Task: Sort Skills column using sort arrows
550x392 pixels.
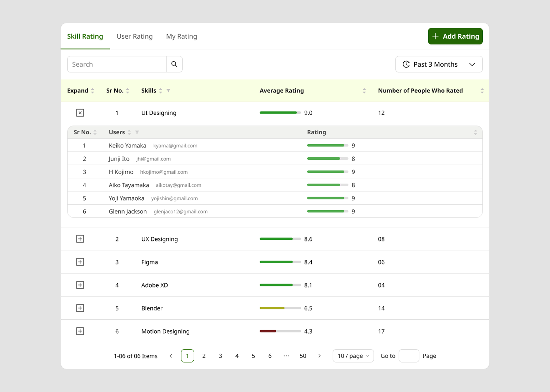Action: 161,91
